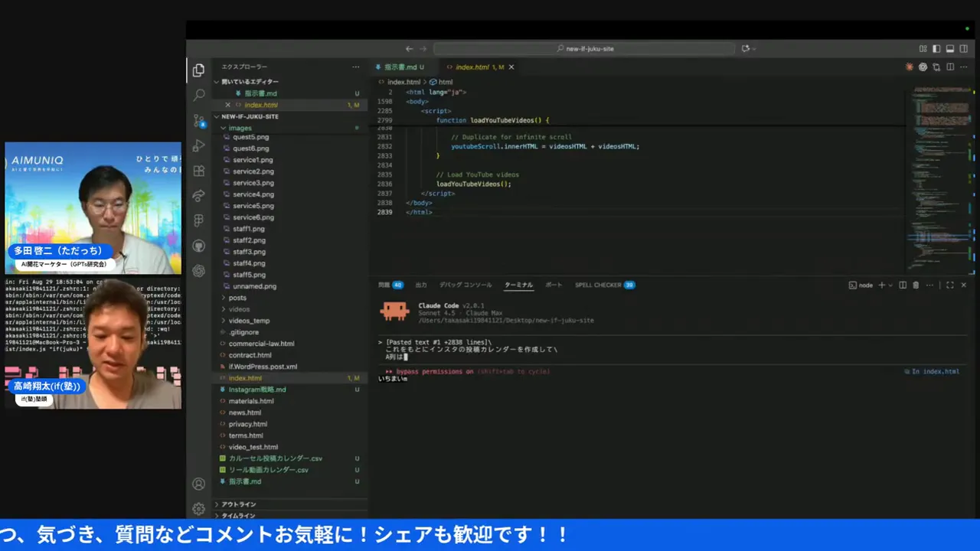This screenshot has height=551, width=980.
Task: Switch to the 指示書.md editor tab
Action: pyautogui.click(x=400, y=67)
